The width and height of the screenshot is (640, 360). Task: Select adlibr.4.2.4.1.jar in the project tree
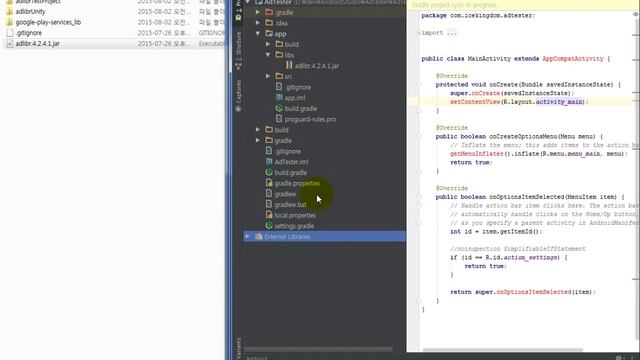click(317, 65)
